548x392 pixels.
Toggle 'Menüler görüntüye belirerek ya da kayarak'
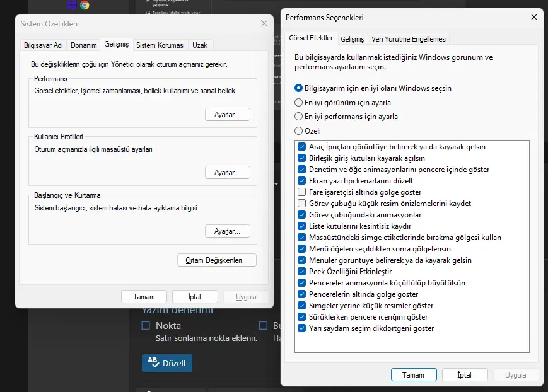coord(301,260)
